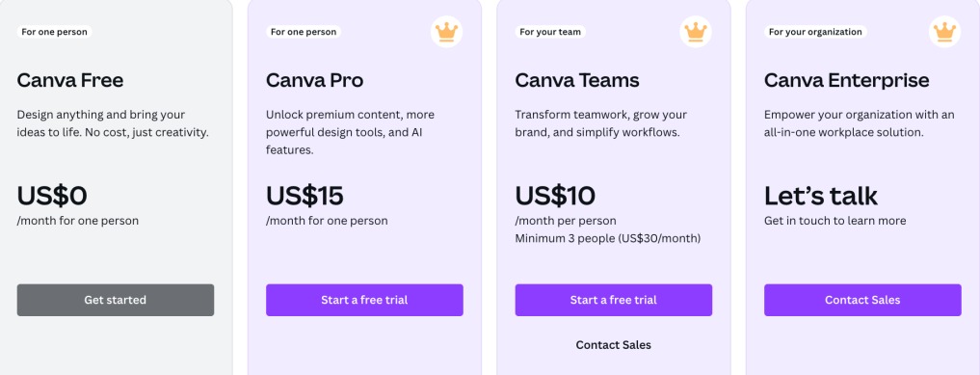Click the 'For one person' tag on Canva Free
Viewport: 980px width, 375px height.
[54, 32]
